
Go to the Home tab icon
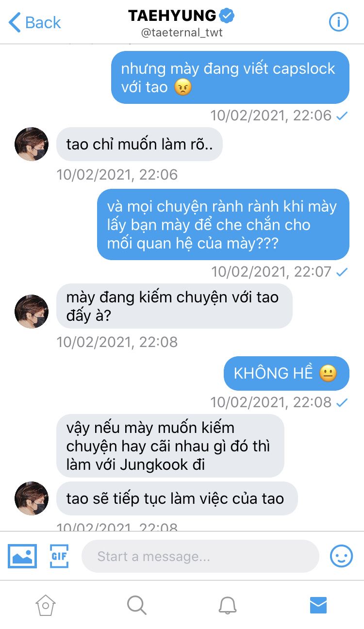coord(46,605)
